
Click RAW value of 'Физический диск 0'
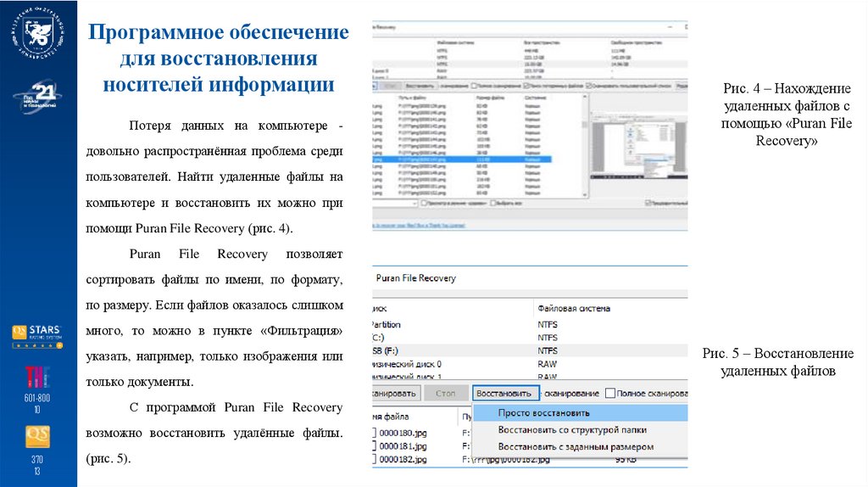[x=547, y=364]
